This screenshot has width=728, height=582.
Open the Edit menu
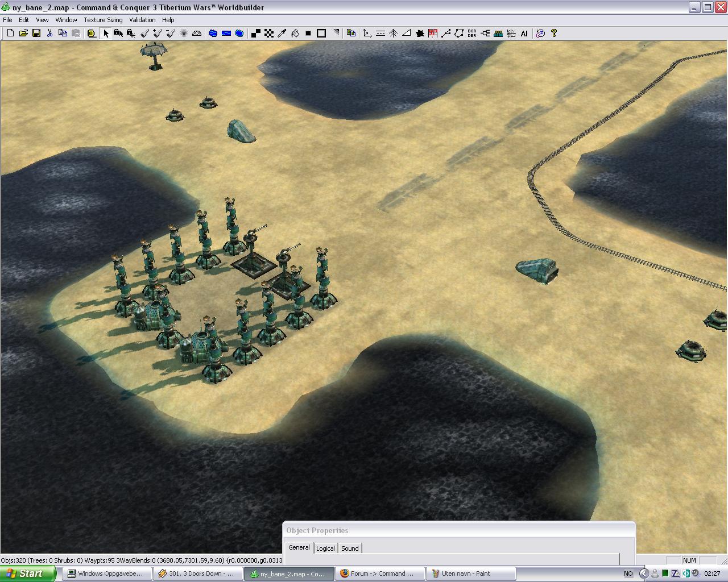tap(24, 19)
